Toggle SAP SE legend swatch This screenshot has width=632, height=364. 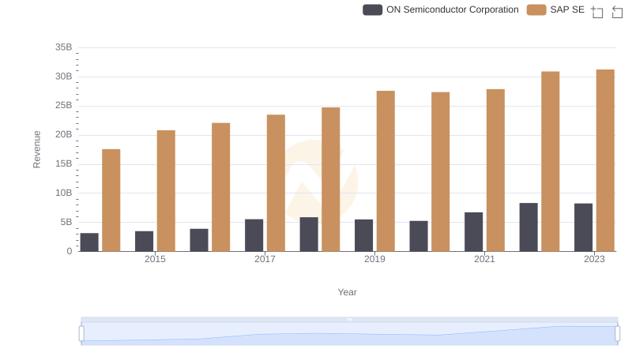coord(536,9)
